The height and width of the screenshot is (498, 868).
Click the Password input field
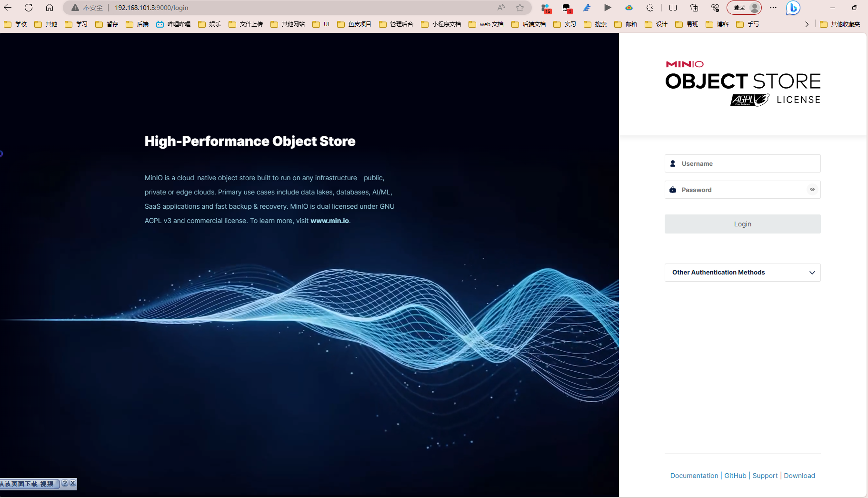coord(742,190)
